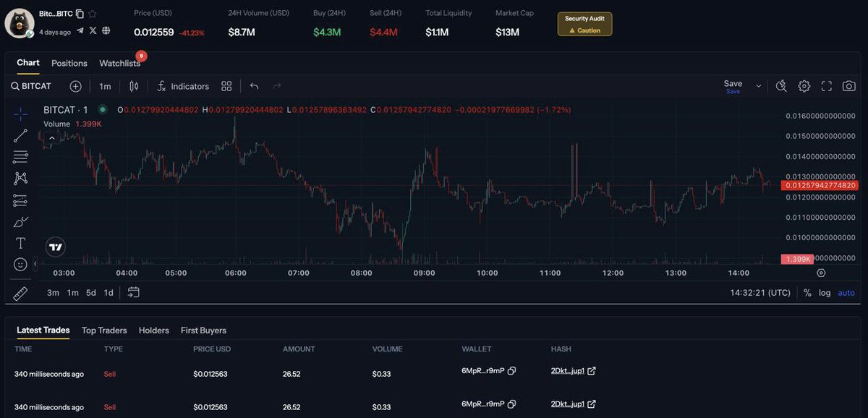Toggle log scale
Screen dimensions: 868x418
point(825,293)
